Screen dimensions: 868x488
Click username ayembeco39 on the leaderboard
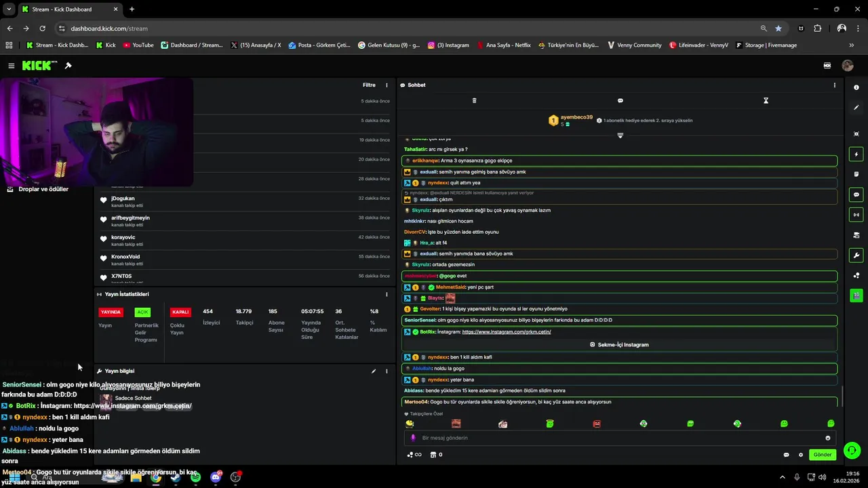[576, 117]
